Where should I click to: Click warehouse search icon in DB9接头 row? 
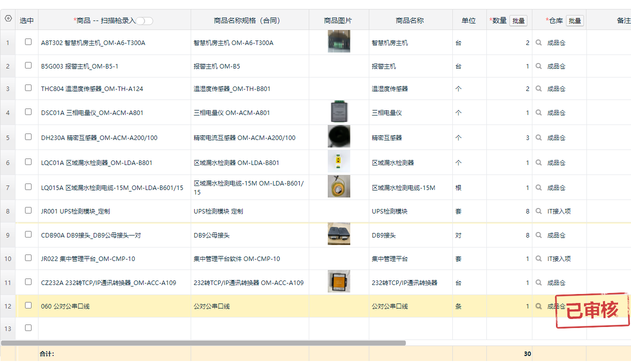539,235
